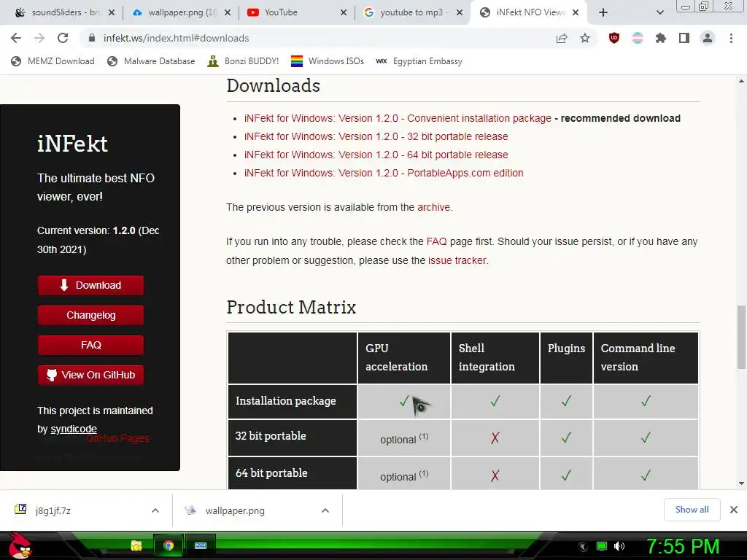Viewport: 747px width, 560px height.
Task: Toggle the browser side panel
Action: (x=684, y=38)
